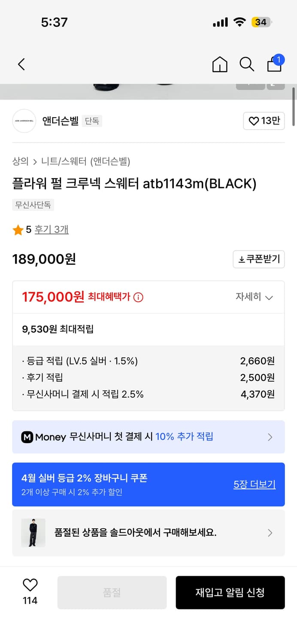Tap the search magnifier icon
The width and height of the screenshot is (297, 644).
[247, 64]
